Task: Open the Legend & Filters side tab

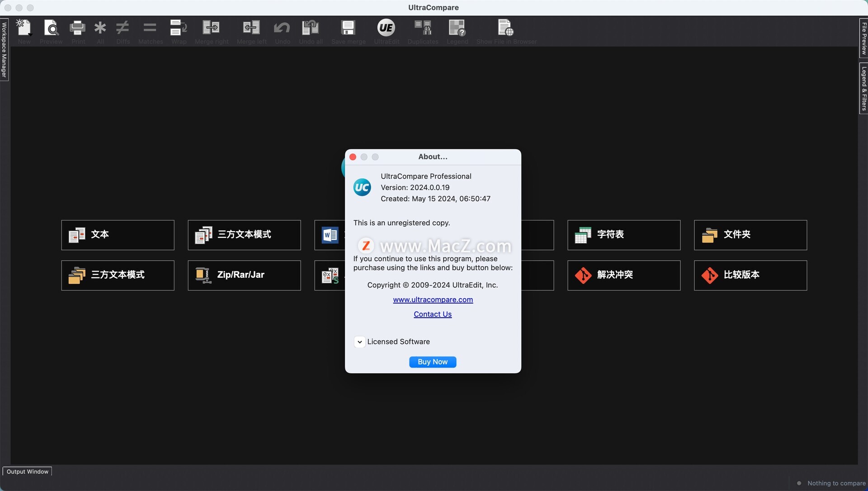Action: [863, 88]
